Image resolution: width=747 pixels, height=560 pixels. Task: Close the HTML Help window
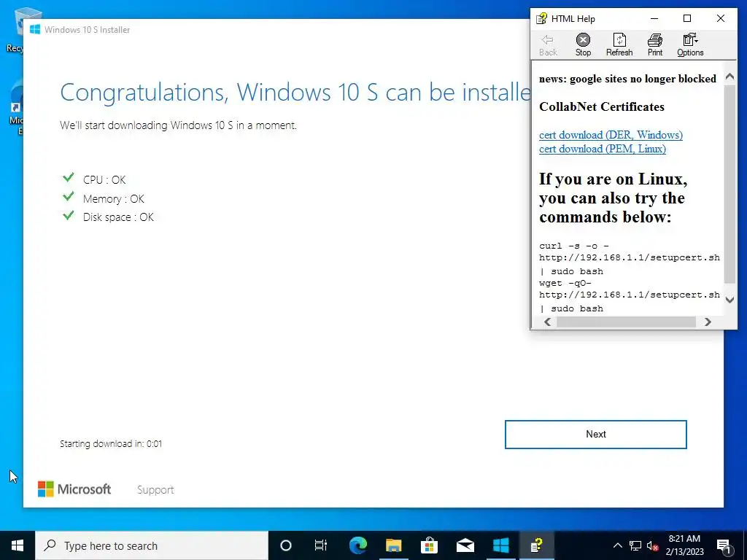pos(720,18)
